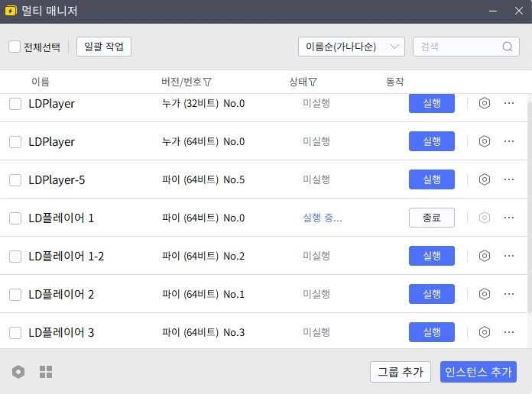The height and width of the screenshot is (394, 532).
Task: Click the LD플레이어 1-2 instance name
Action: 66,256
